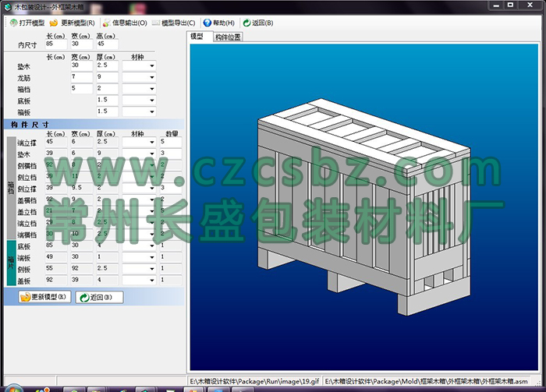Image resolution: width=546 pixels, height=392 pixels.
Task: Open the 材种 dropdown for 箱板
Action: click(152, 111)
